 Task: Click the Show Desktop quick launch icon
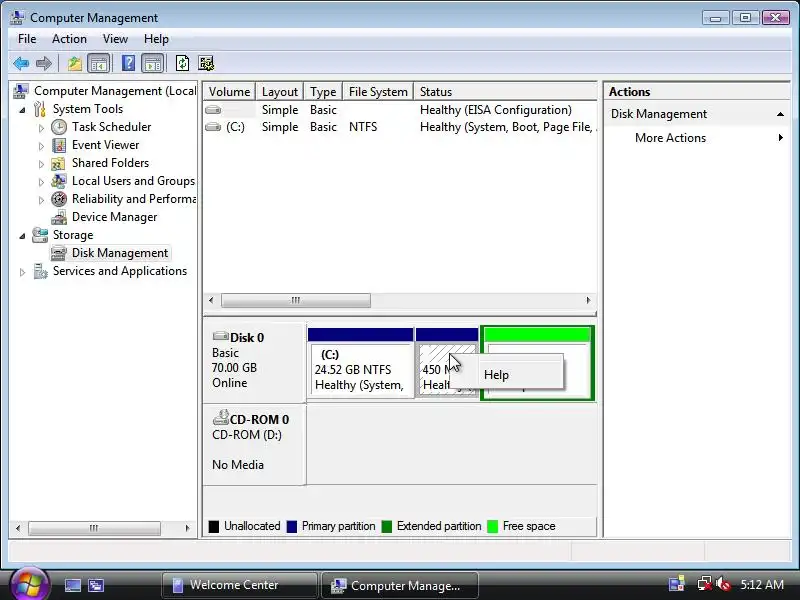click(73, 585)
